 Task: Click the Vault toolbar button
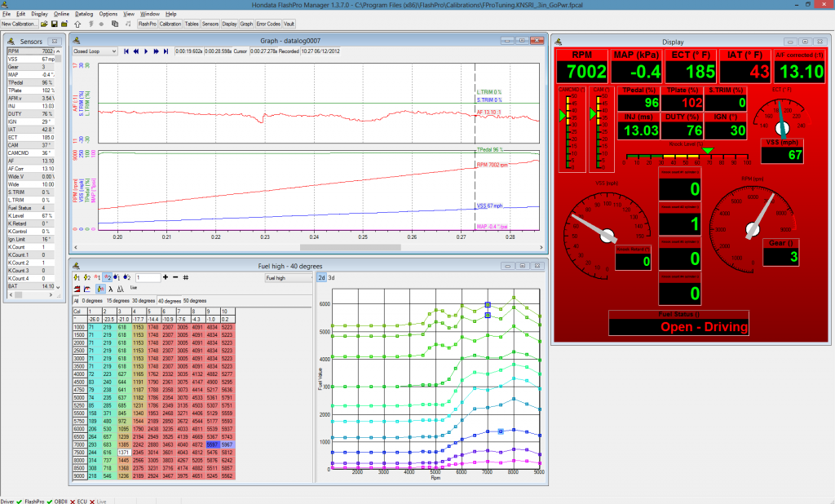point(289,24)
